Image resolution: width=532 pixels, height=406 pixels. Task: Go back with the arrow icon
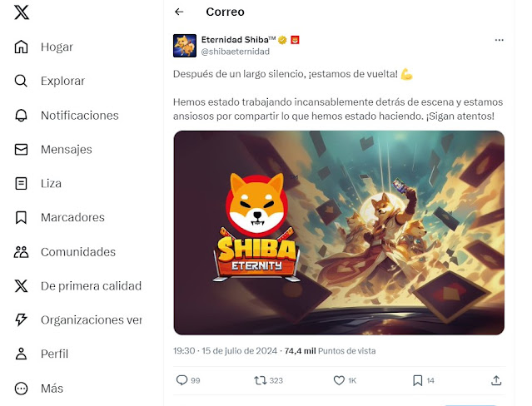(179, 12)
